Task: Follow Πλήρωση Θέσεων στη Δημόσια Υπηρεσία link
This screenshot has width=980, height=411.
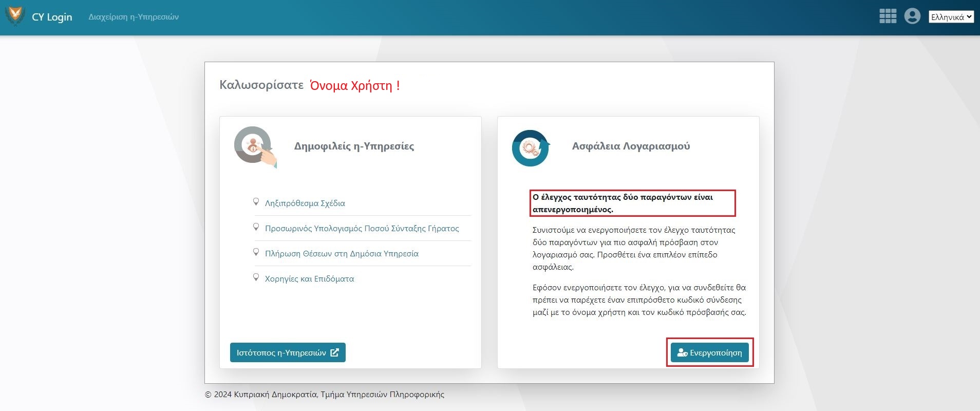Action: tap(342, 254)
